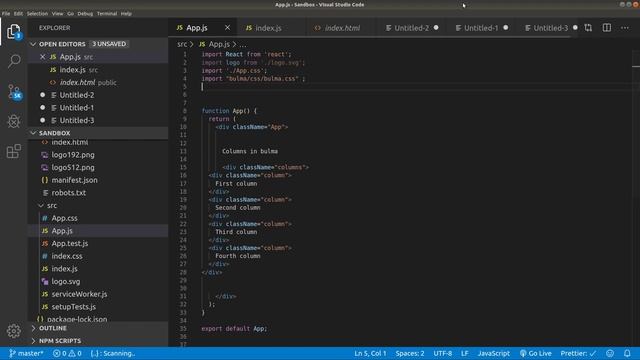This screenshot has height=360, width=640.
Task: Switch git branch master in status bar
Action: (x=26, y=353)
